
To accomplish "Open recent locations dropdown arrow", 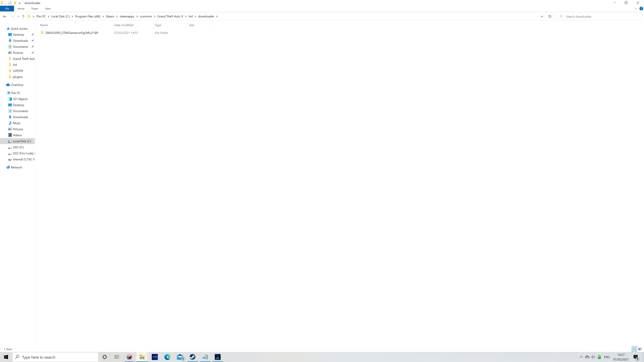I will 18,16.
